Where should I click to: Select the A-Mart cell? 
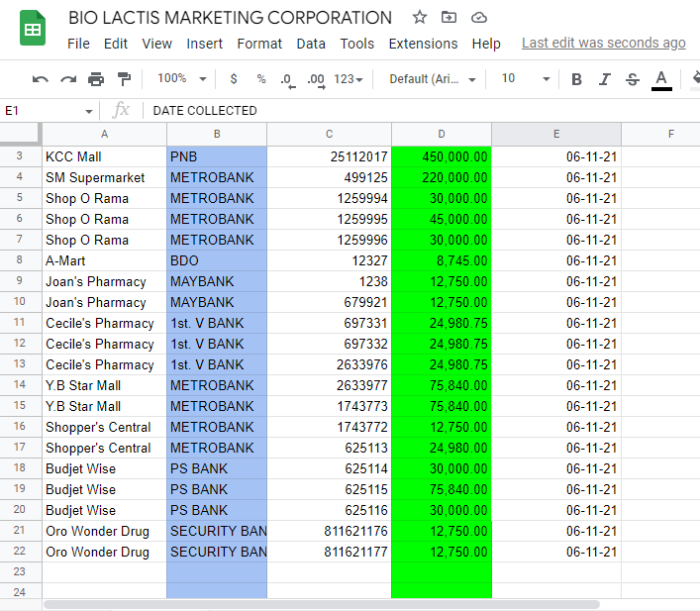(x=105, y=260)
